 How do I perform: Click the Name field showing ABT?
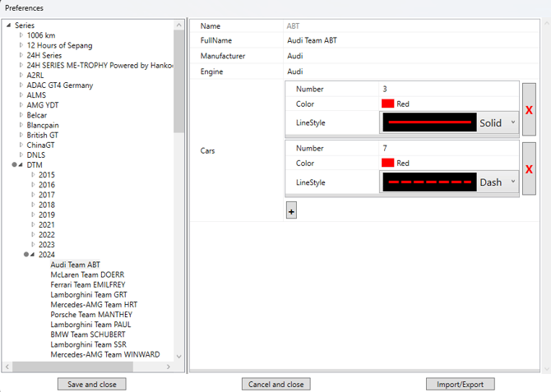click(x=411, y=26)
